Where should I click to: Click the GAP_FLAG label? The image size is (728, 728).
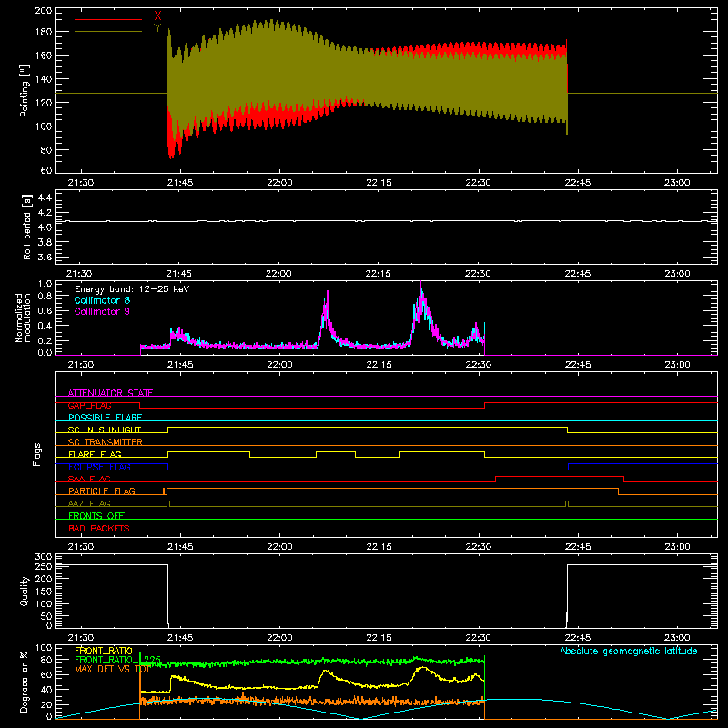[89, 405]
